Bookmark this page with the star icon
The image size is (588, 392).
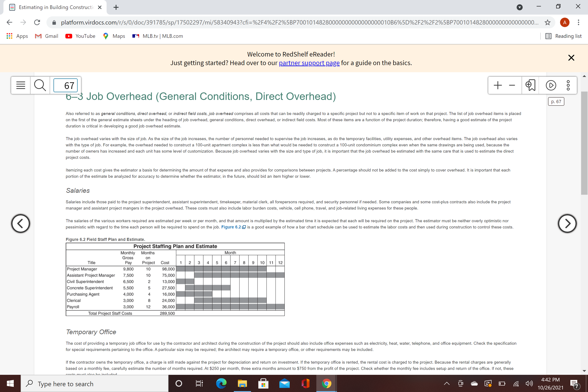(x=548, y=22)
